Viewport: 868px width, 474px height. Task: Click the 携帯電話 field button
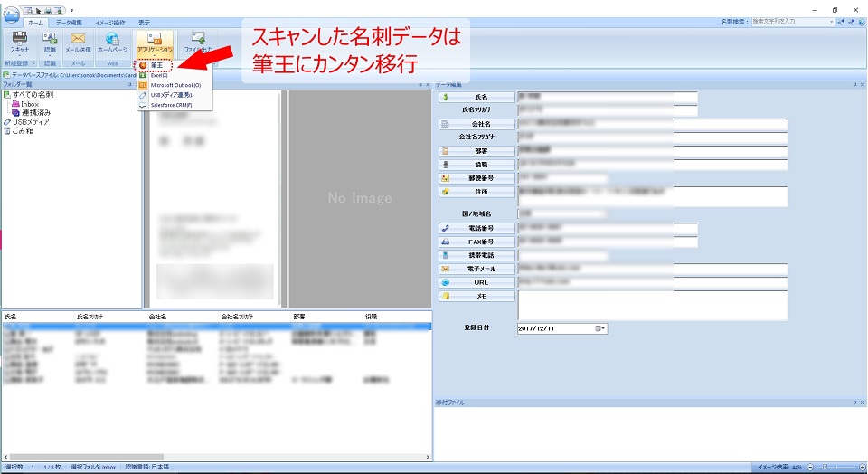coord(476,255)
